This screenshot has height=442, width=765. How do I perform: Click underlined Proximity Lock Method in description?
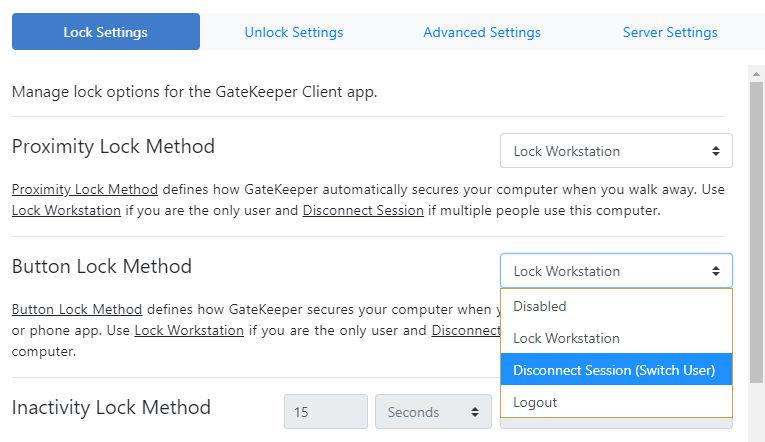pyautogui.click(x=85, y=189)
